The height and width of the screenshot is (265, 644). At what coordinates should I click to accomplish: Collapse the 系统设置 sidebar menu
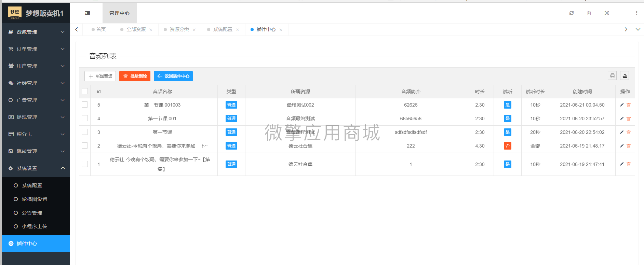point(36,168)
